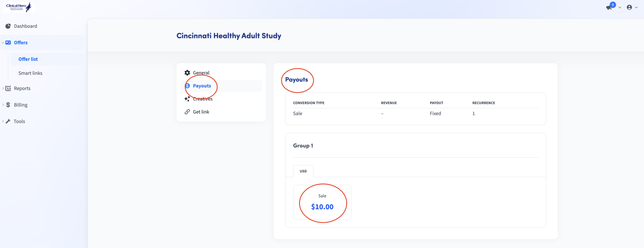The height and width of the screenshot is (248, 644).
Task: Click the Offers menu label
Action: tap(21, 43)
